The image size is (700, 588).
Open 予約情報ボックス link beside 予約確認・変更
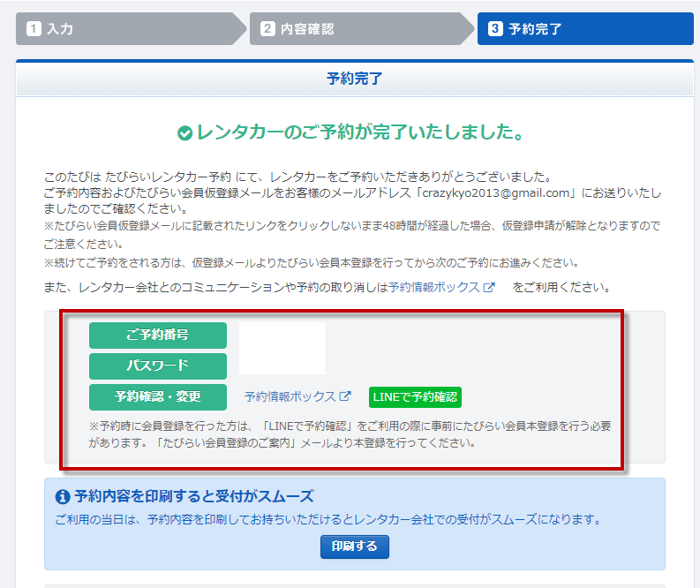290,397
